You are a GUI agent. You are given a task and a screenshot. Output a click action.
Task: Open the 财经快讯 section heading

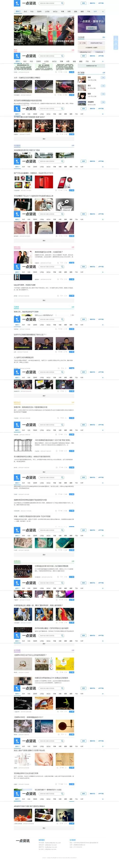[17, 402]
